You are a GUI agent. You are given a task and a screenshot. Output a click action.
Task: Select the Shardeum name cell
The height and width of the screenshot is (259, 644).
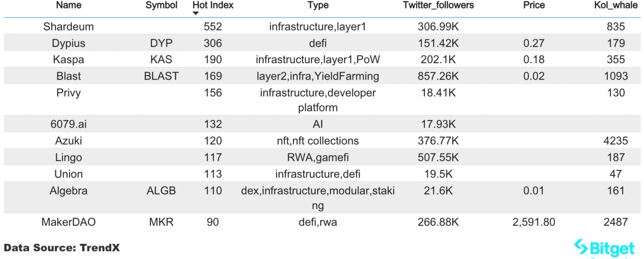click(x=69, y=27)
